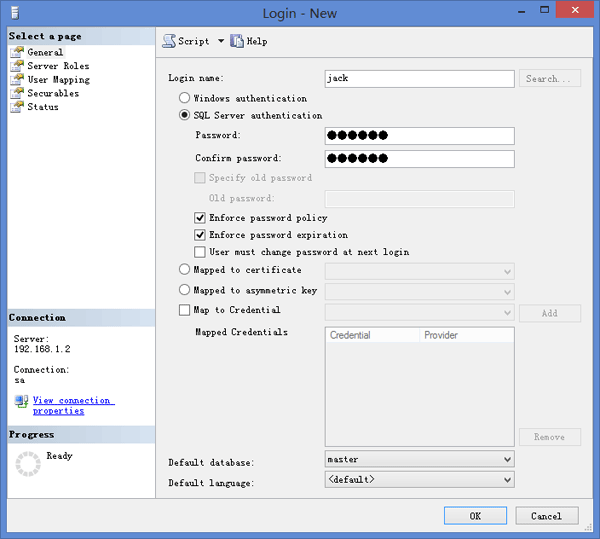Open the Script dropdown arrow
Image resolution: width=600 pixels, height=539 pixels.
click(x=221, y=41)
